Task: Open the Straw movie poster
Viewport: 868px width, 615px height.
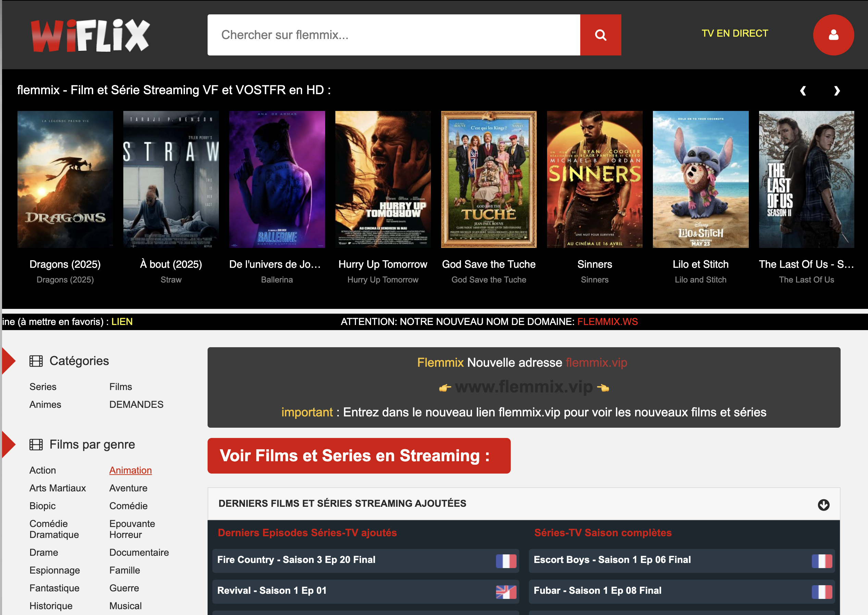Action: tap(171, 179)
